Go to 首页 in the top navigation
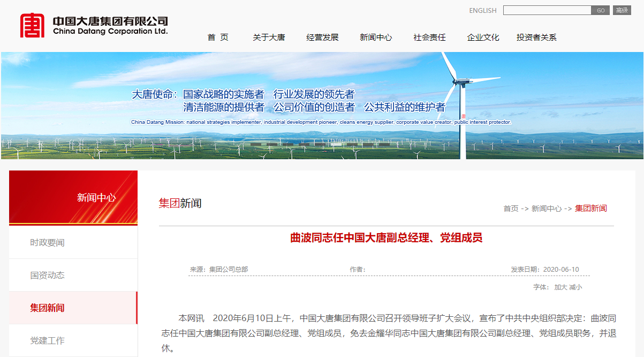The width and height of the screenshot is (644, 357). tap(218, 37)
